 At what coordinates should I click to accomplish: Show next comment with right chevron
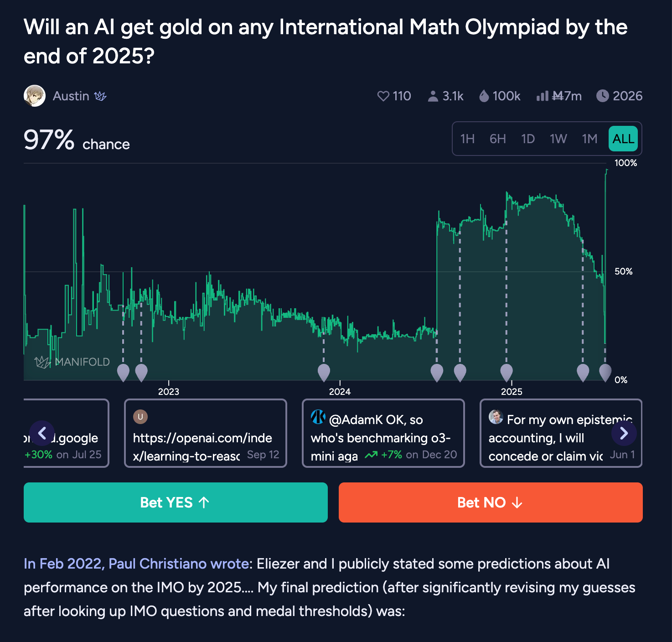pyautogui.click(x=624, y=433)
